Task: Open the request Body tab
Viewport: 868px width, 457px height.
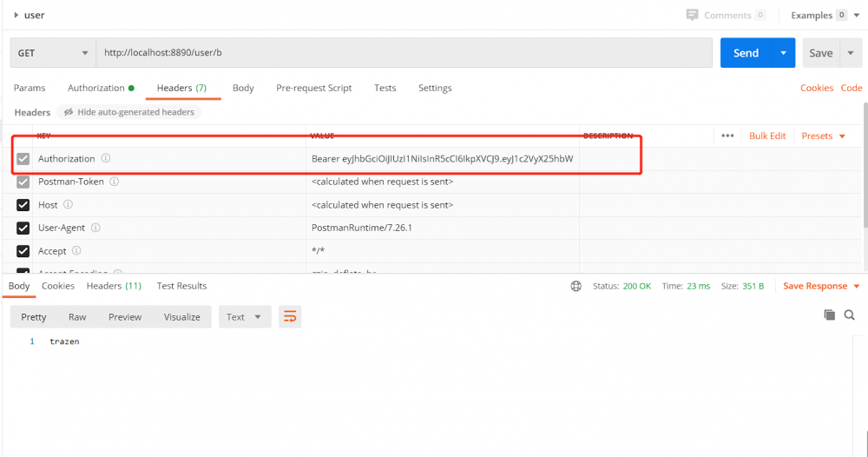Action: point(243,88)
